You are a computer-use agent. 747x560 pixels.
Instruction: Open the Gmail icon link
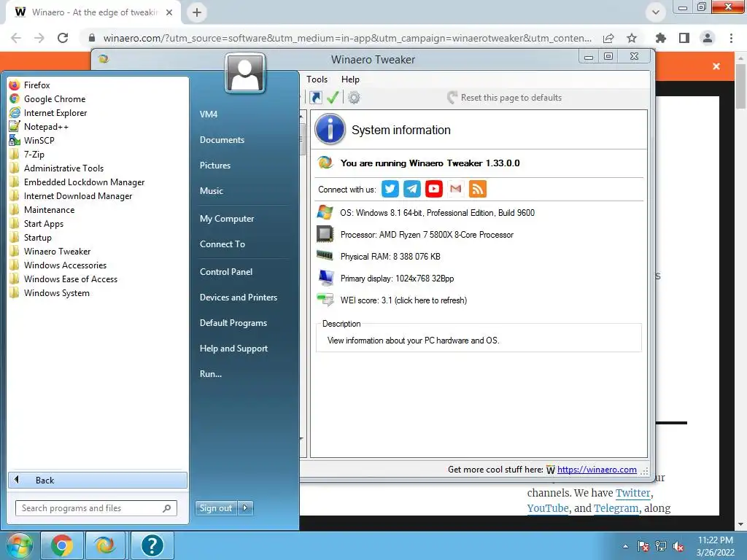[456, 189]
